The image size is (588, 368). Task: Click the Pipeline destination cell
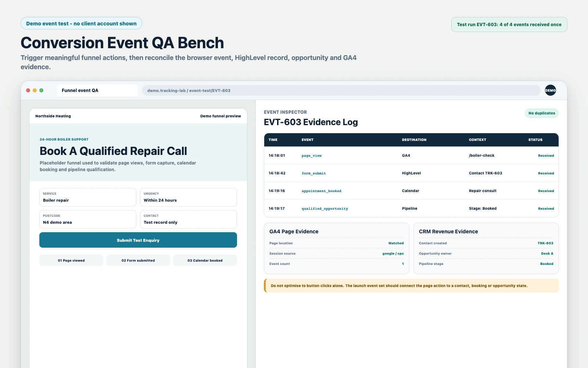(410, 208)
